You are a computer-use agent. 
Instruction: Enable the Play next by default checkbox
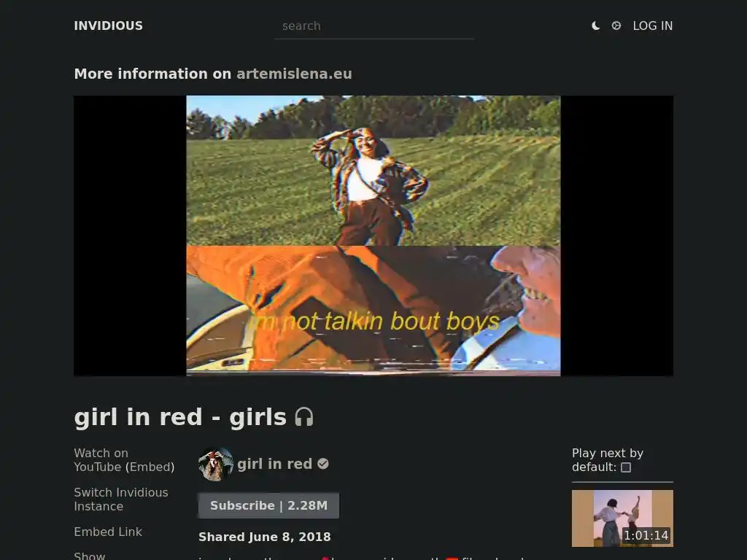(626, 467)
